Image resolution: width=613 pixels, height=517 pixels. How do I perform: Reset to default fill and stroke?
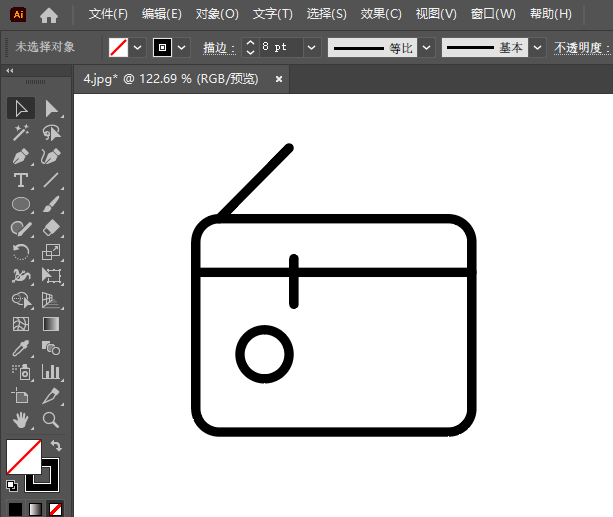click(12, 486)
